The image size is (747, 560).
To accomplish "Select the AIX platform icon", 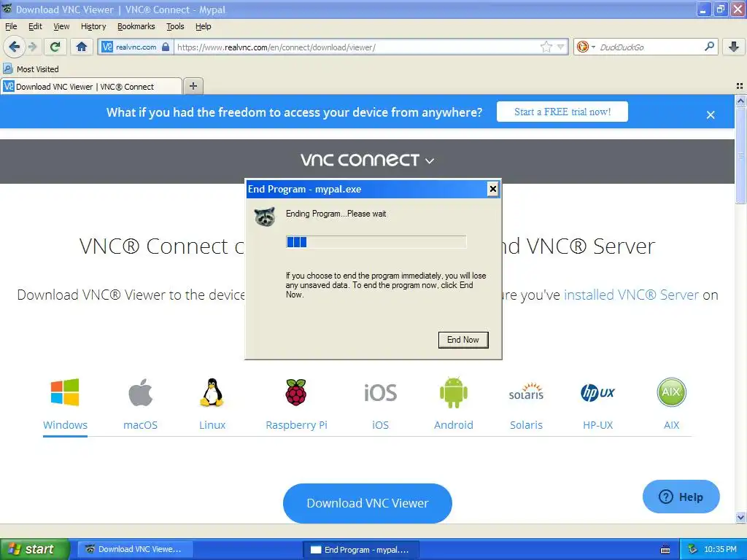I will click(671, 392).
